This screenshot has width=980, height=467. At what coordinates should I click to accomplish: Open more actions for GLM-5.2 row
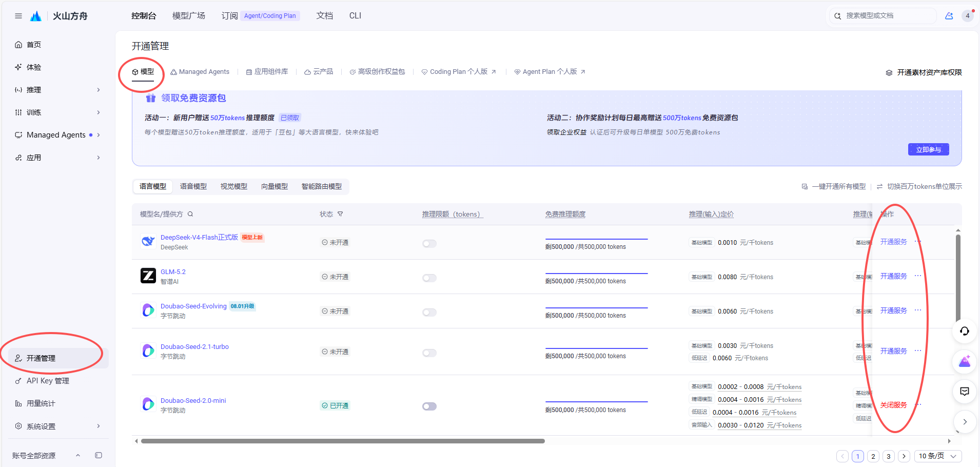[x=918, y=276]
